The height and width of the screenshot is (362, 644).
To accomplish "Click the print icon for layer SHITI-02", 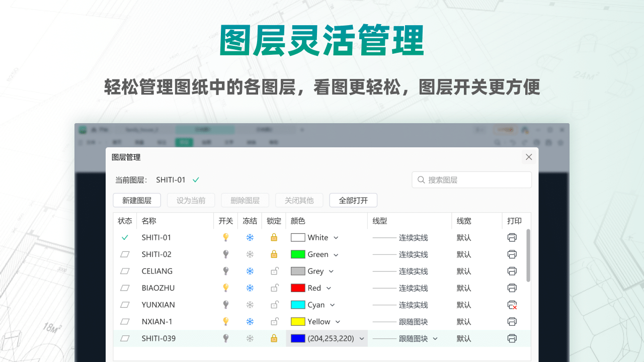I will tap(512, 254).
